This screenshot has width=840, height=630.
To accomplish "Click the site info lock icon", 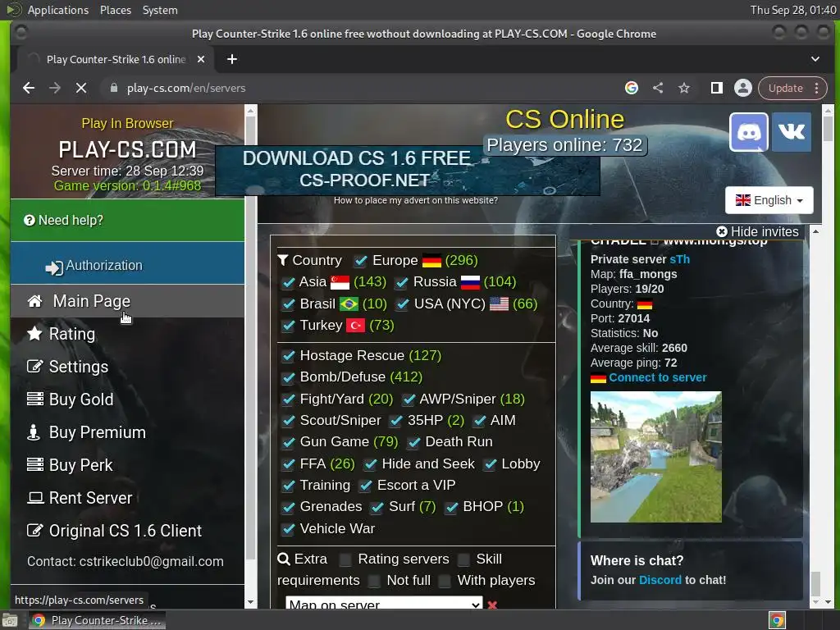I will point(113,88).
